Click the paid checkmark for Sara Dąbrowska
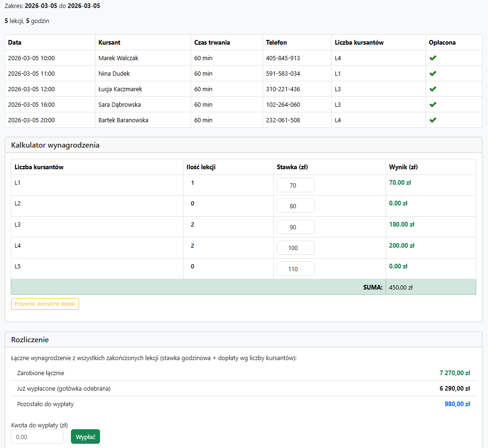This screenshot has width=488, height=448. click(433, 104)
